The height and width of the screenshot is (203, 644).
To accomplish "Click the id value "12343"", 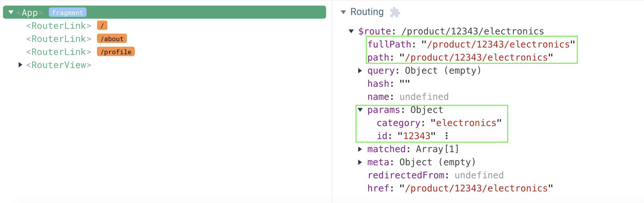I will 416,136.
